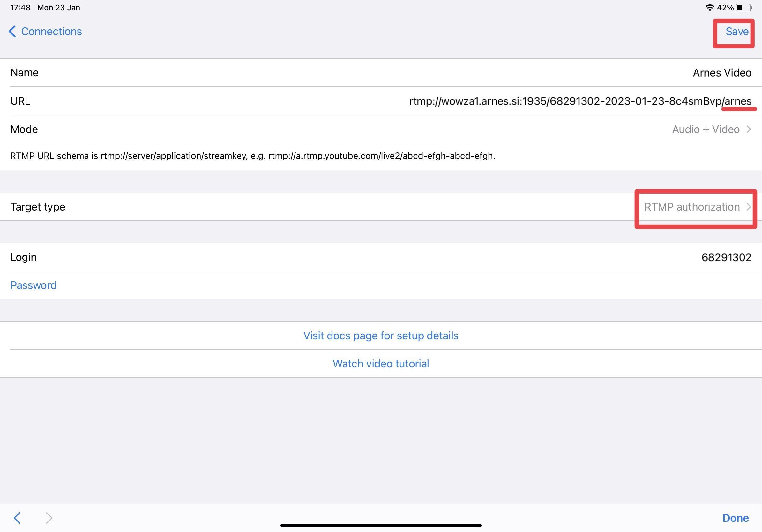762x532 pixels.
Task: Tap the battery indicator icon
Action: click(744, 8)
